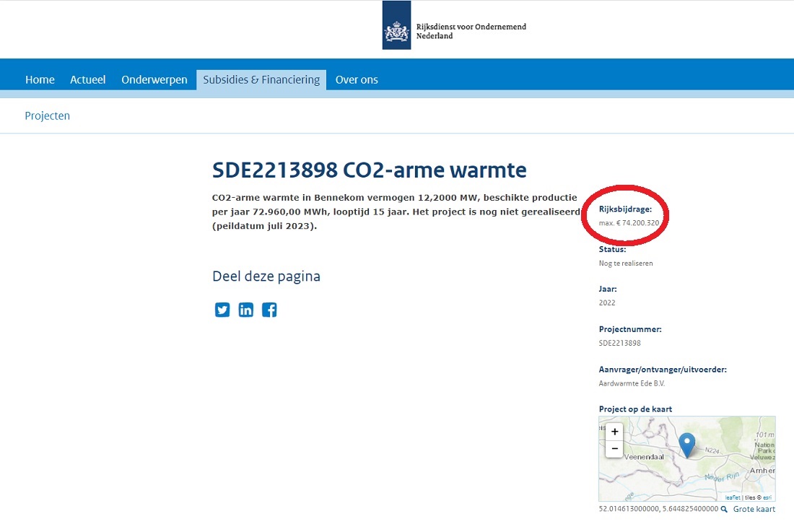Click the leaflet attribution link on the map
Screen dimensions: 794x532
click(x=732, y=497)
